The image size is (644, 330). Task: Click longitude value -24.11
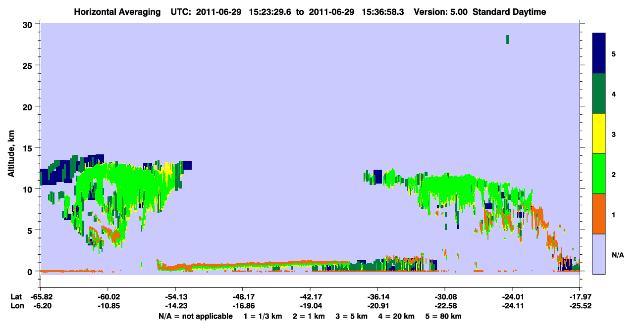[x=512, y=306]
